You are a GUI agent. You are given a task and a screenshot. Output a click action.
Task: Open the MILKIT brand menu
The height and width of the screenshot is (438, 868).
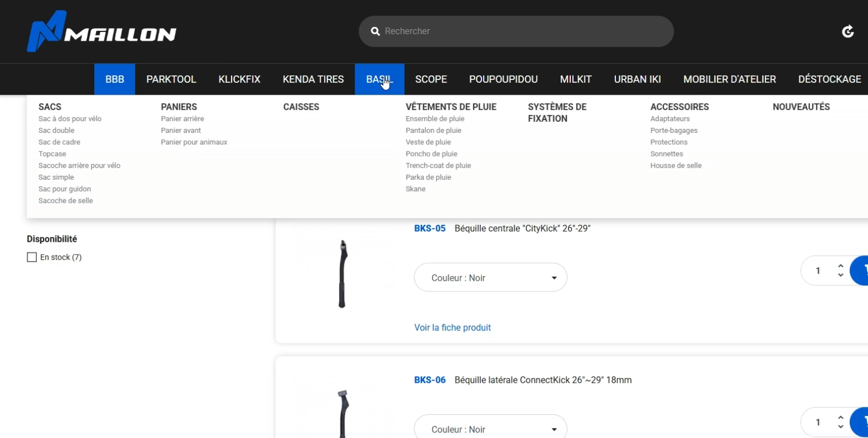(576, 79)
